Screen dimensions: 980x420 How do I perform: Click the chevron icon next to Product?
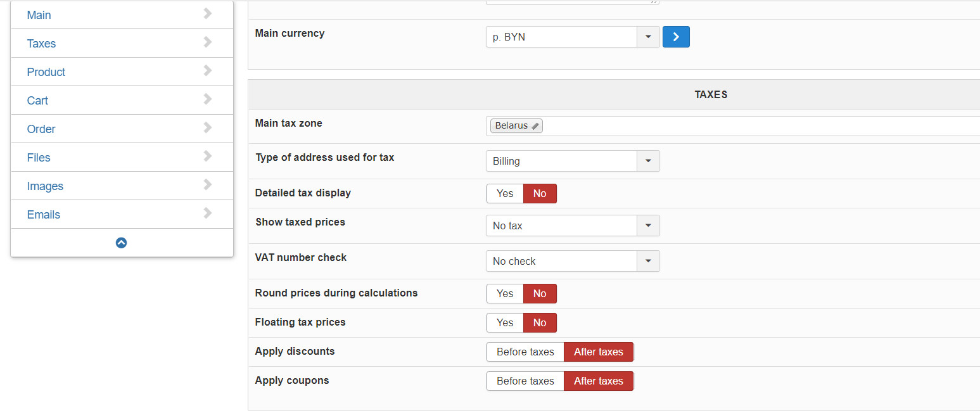pos(208,71)
